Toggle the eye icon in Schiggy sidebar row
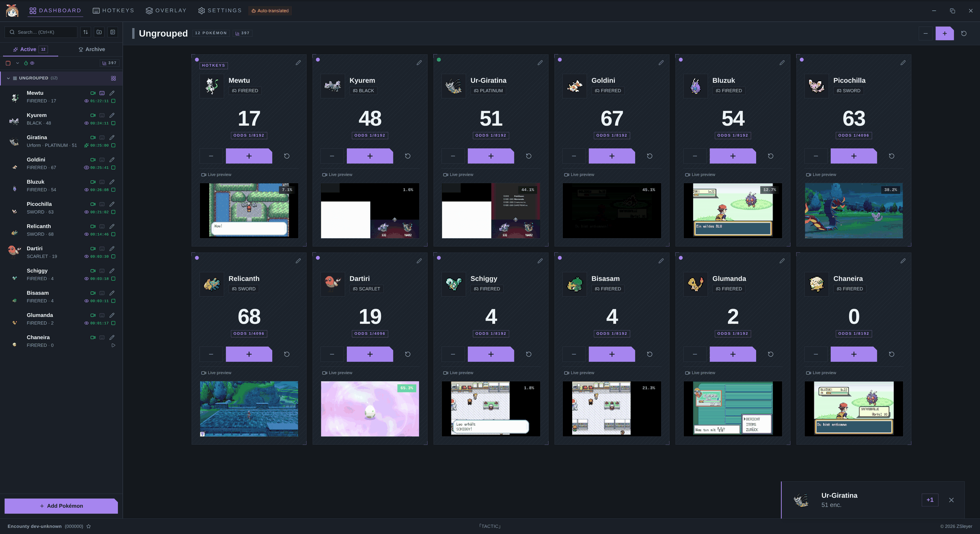Image resolution: width=980 pixels, height=534 pixels. [86, 279]
